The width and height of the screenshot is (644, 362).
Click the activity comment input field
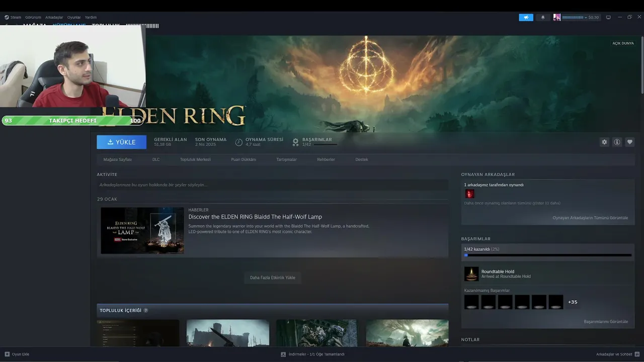click(273, 185)
